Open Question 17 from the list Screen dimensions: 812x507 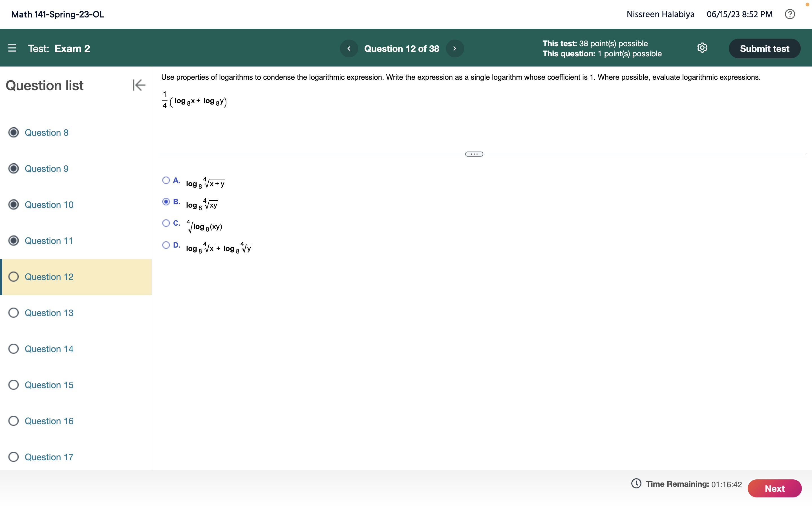click(x=49, y=457)
